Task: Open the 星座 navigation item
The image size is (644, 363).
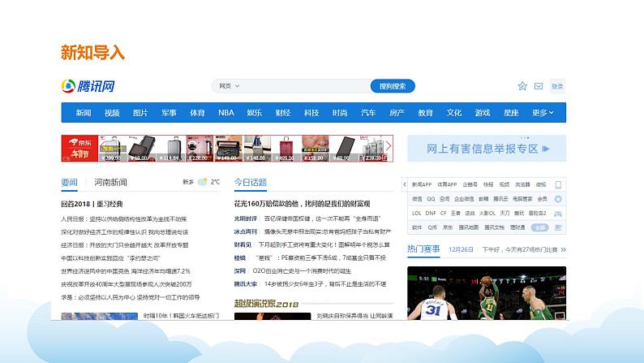Action: click(511, 113)
